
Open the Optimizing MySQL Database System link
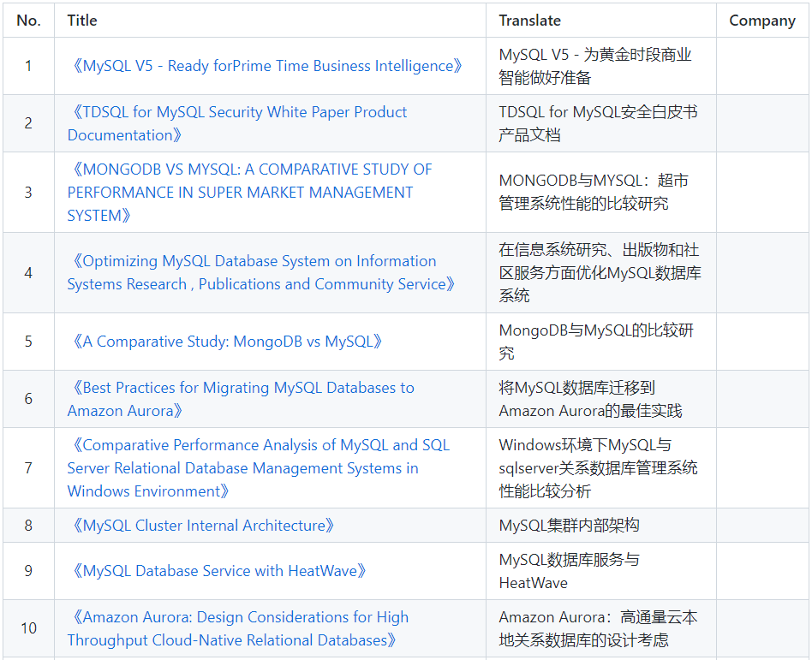click(x=261, y=273)
